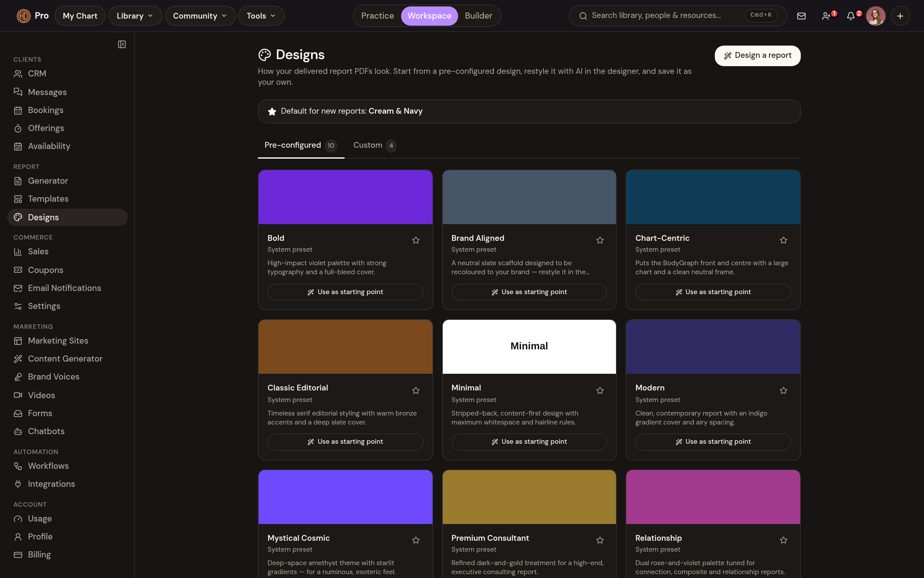Open Workflows in sidebar
The image size is (924, 578).
[67, 466]
